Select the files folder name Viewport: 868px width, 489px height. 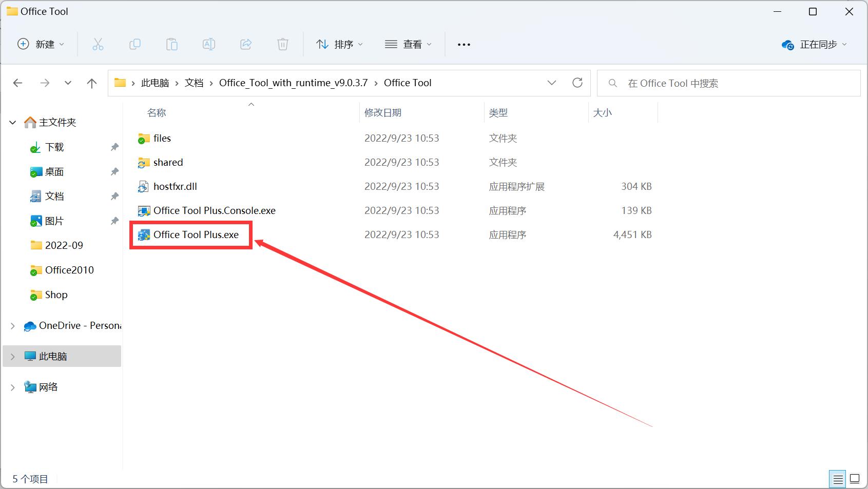(162, 139)
